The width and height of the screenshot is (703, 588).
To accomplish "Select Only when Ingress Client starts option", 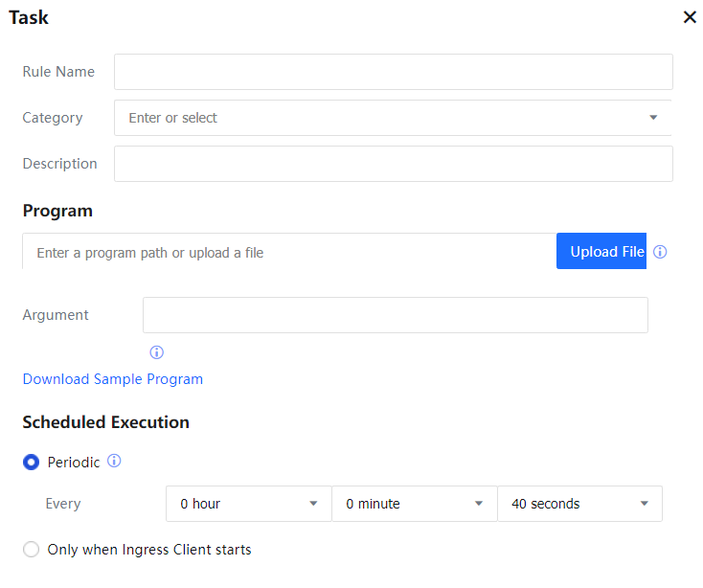I will click(32, 550).
